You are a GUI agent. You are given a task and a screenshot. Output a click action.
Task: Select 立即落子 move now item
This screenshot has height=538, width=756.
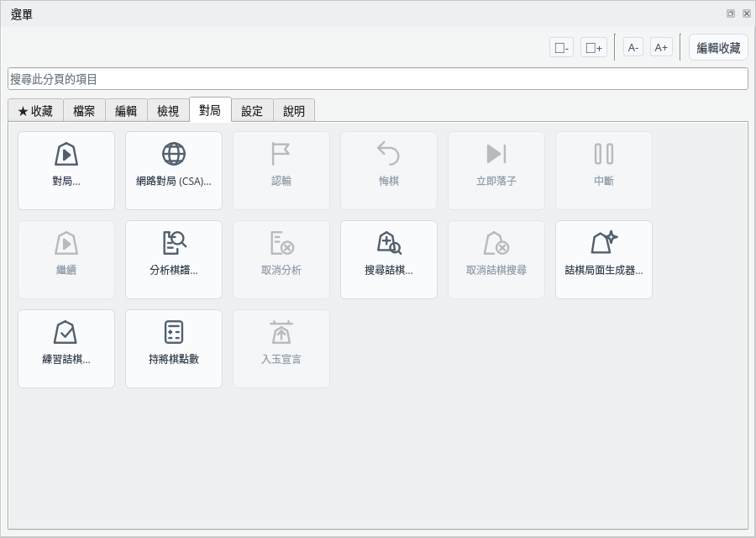496,171
